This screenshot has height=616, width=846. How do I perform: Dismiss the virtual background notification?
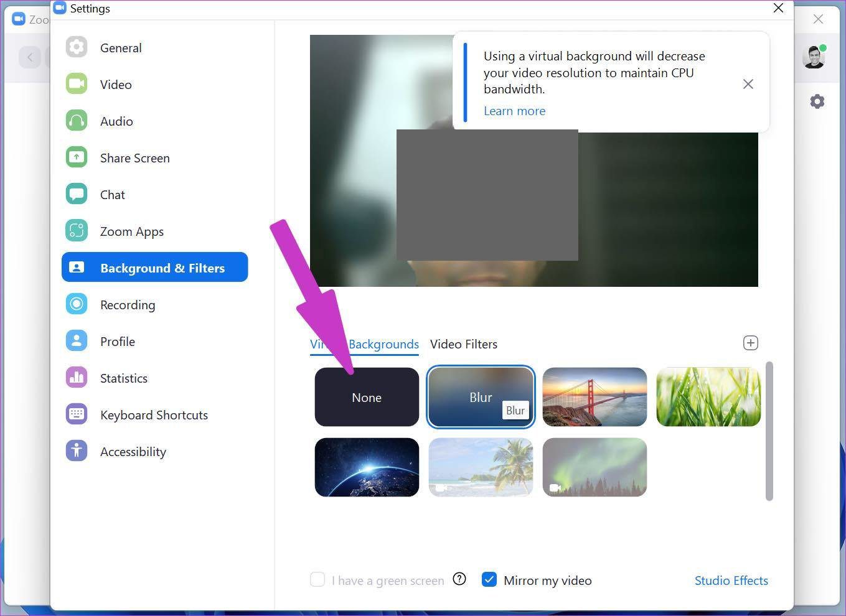748,84
